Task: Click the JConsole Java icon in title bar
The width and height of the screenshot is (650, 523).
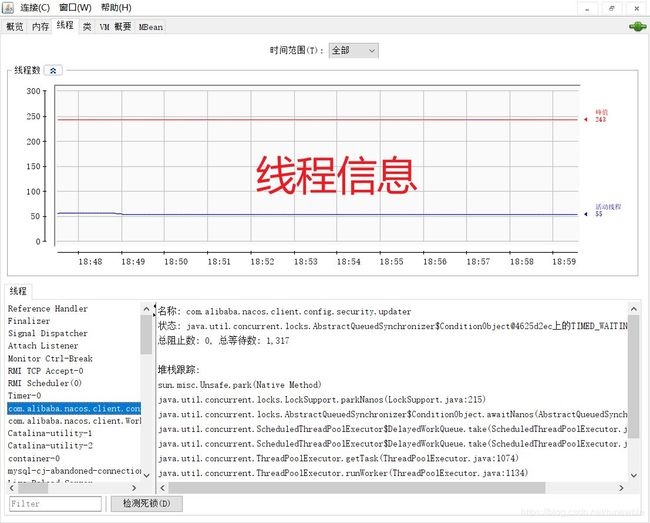Action: (8, 7)
